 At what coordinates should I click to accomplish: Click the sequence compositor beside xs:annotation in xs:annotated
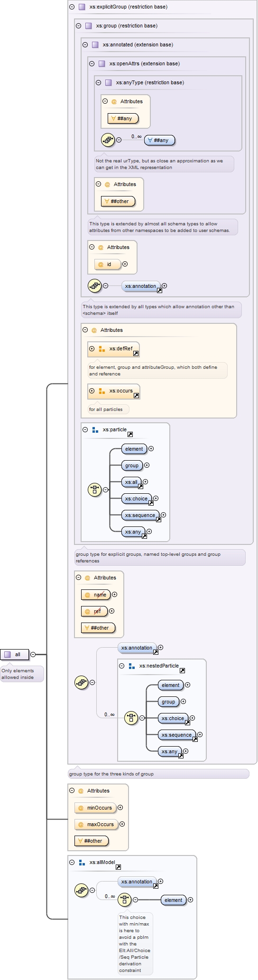click(x=95, y=285)
